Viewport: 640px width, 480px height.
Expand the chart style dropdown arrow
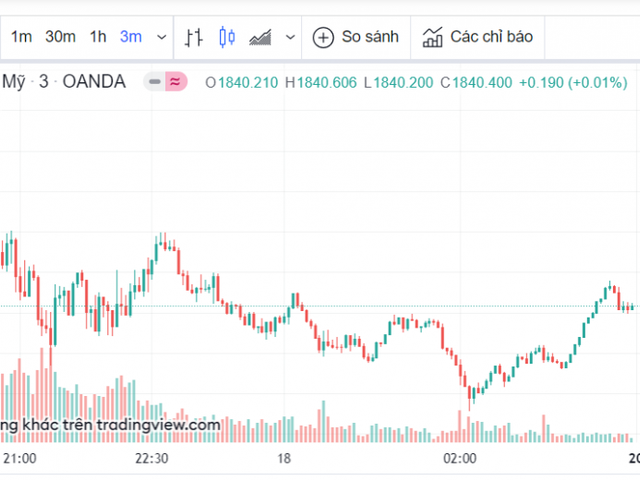290,38
